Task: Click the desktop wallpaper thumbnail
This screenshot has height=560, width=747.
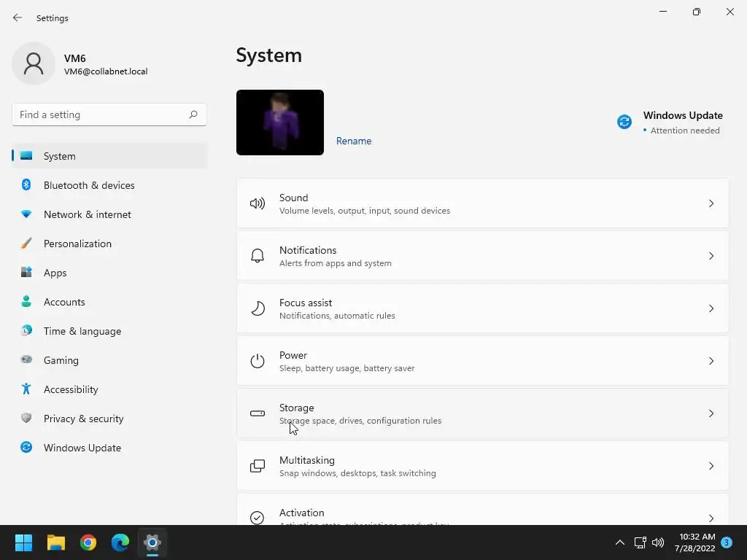Action: tap(280, 122)
